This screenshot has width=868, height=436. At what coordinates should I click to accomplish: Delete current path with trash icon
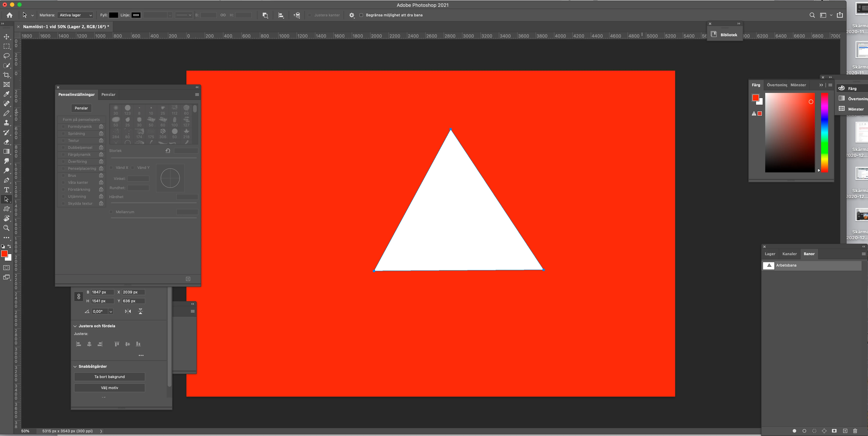coord(855,431)
